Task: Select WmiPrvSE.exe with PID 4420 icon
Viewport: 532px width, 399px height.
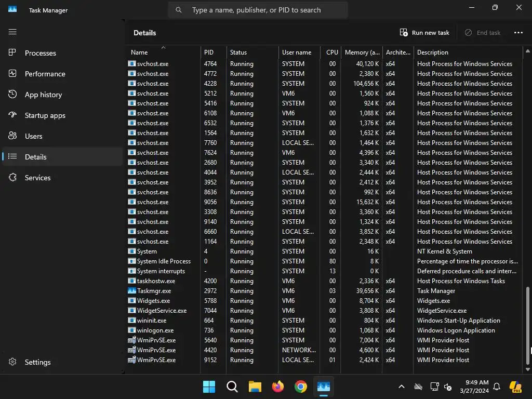Action: tap(131, 350)
